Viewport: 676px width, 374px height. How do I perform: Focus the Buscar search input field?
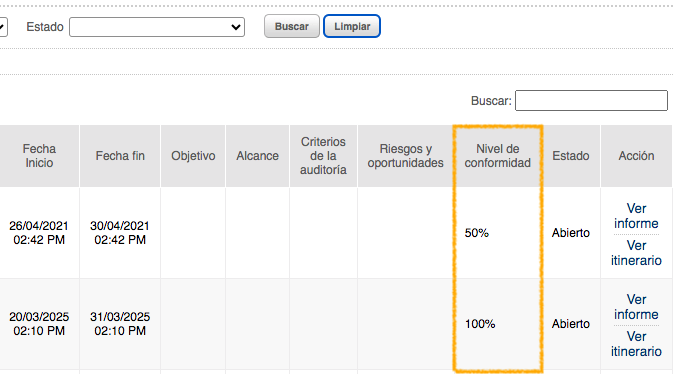coord(591,100)
